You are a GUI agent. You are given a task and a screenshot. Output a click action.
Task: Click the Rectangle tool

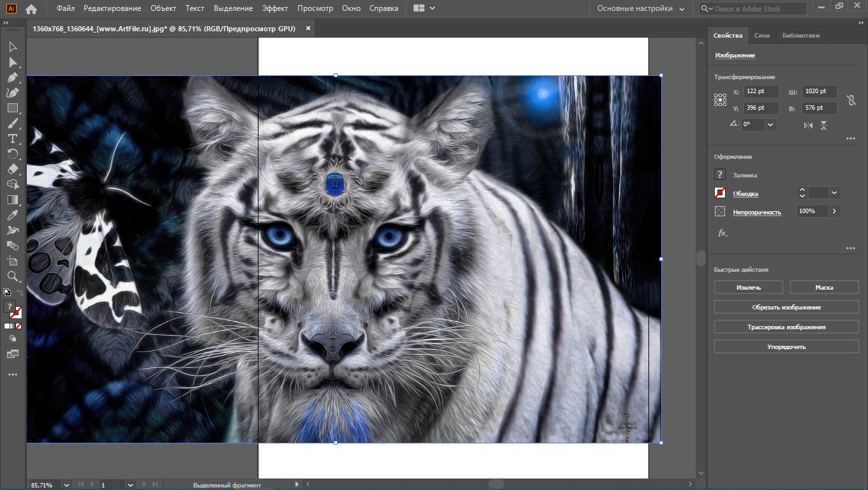click(x=12, y=108)
